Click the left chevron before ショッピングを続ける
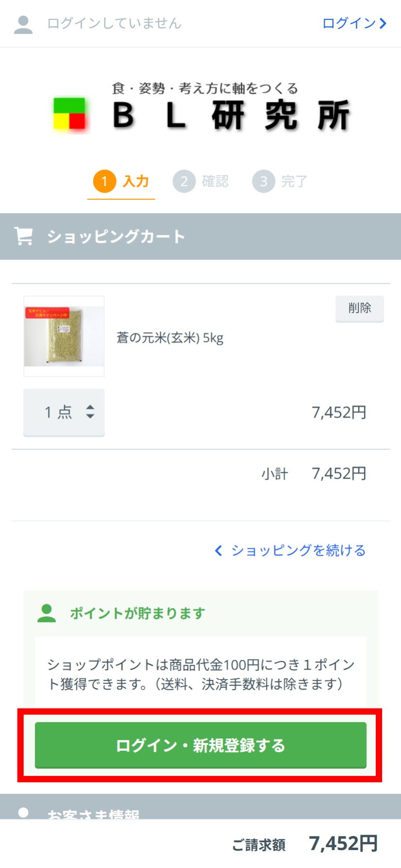This screenshot has height=868, width=401. 218,550
